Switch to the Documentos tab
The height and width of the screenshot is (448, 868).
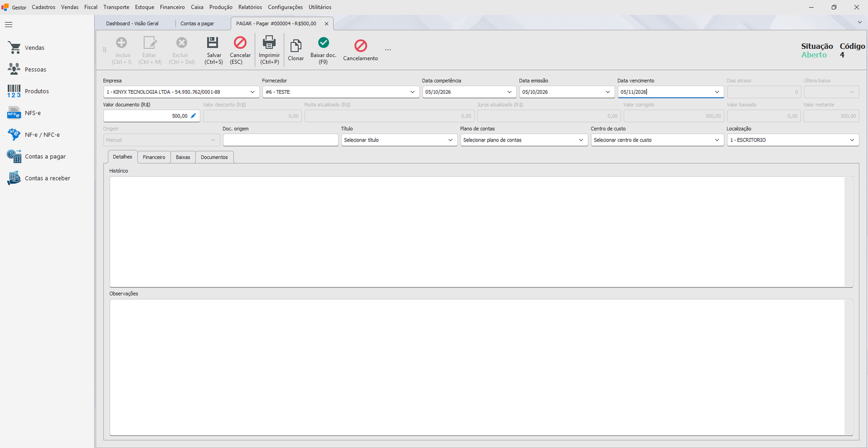click(x=214, y=157)
